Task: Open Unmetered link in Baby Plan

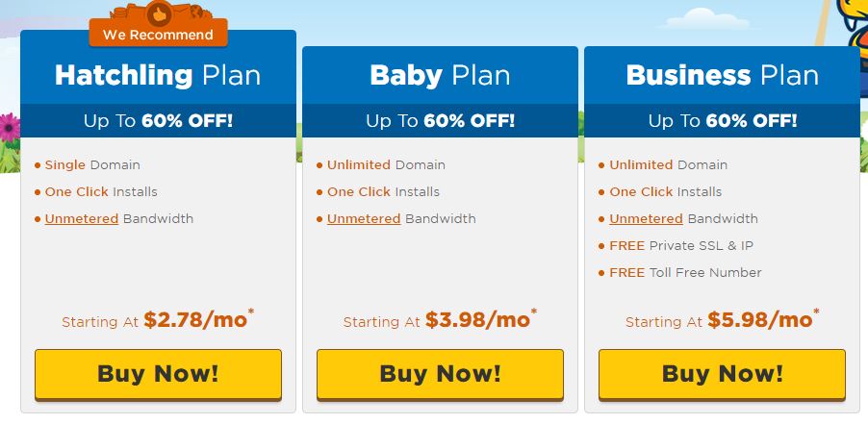Action: point(364,219)
